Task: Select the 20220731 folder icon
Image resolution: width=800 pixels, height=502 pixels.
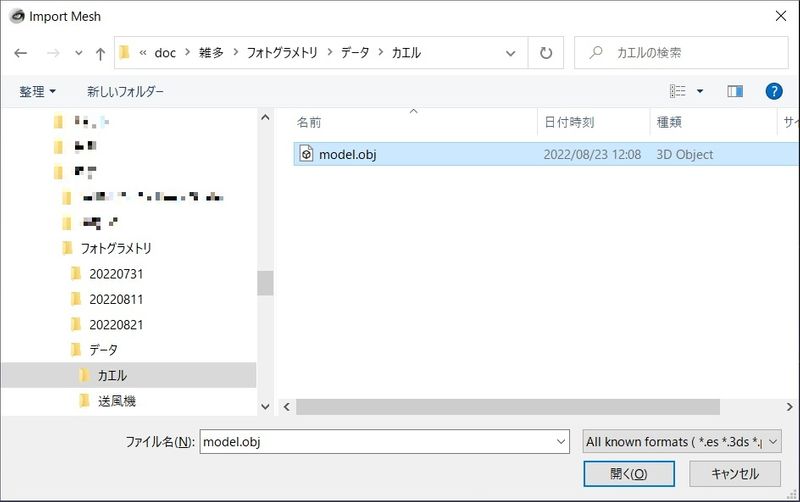Action: 77,273
